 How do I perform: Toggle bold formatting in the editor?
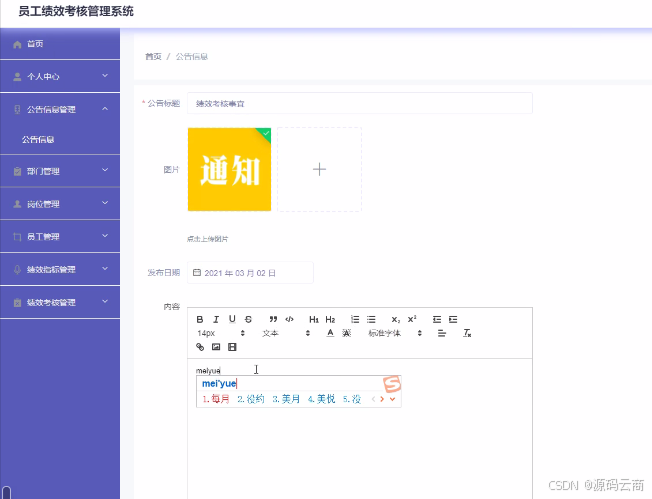click(200, 319)
